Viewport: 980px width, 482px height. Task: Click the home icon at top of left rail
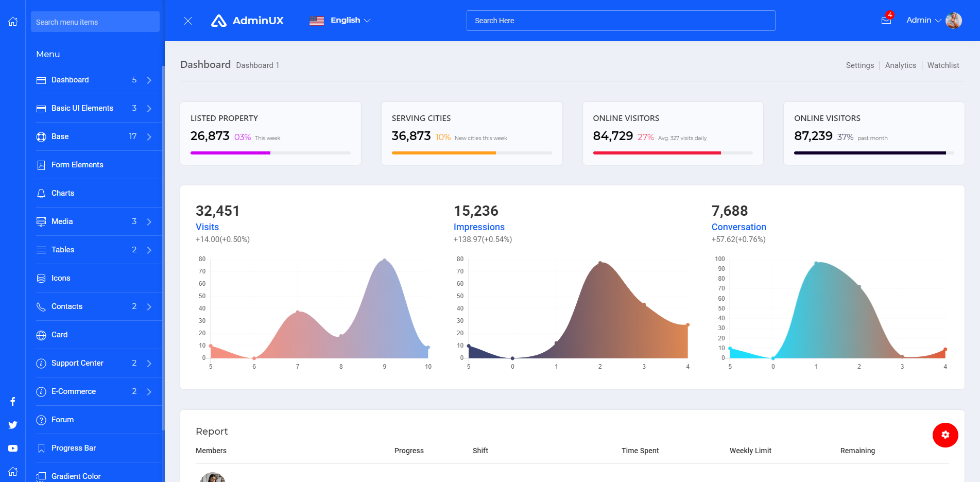13,22
